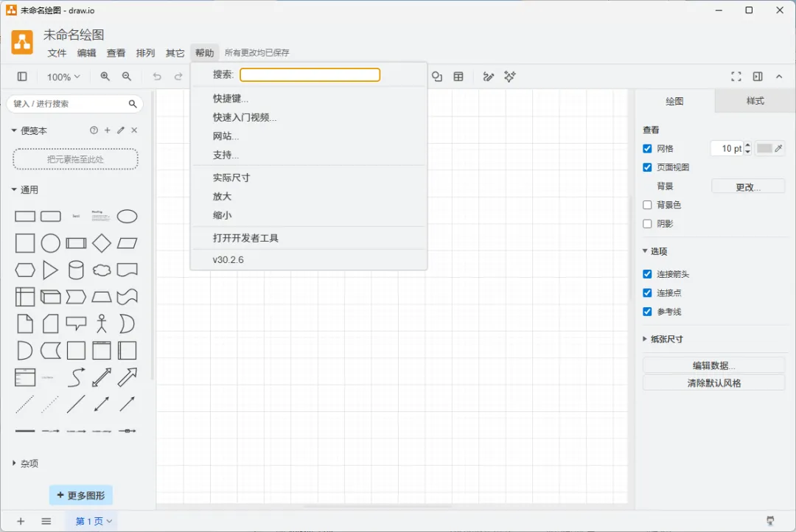
Task: Select the actor stick figure shape
Action: coord(102,324)
